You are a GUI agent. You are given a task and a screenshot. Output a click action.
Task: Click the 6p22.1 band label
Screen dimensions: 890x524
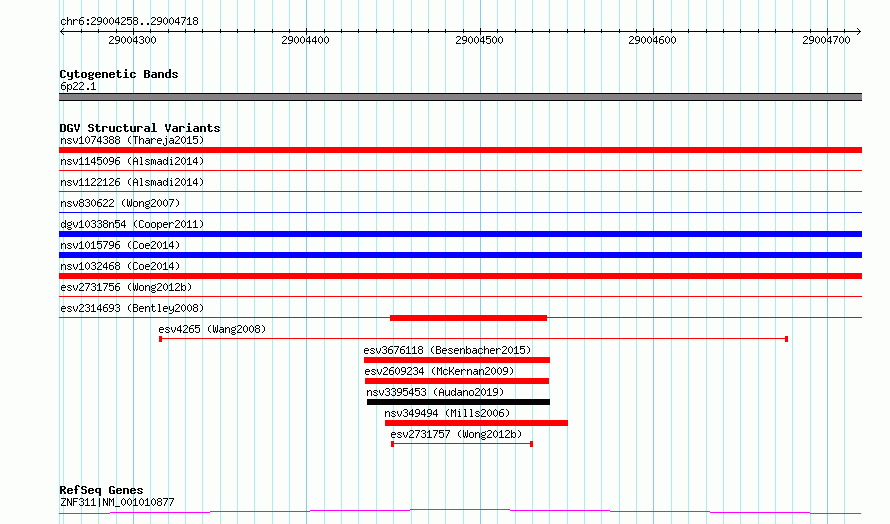(78, 86)
